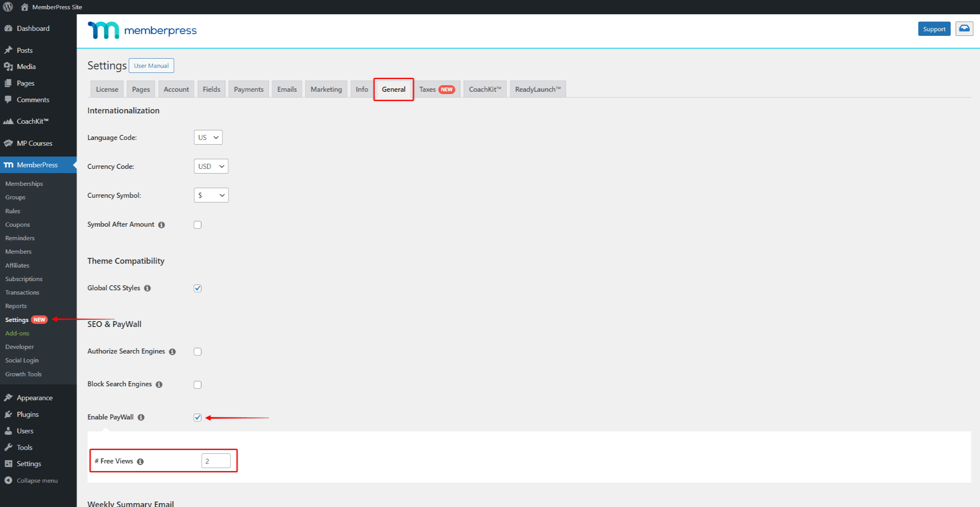
Task: Click info icon beside # Free Views
Action: pyautogui.click(x=140, y=462)
